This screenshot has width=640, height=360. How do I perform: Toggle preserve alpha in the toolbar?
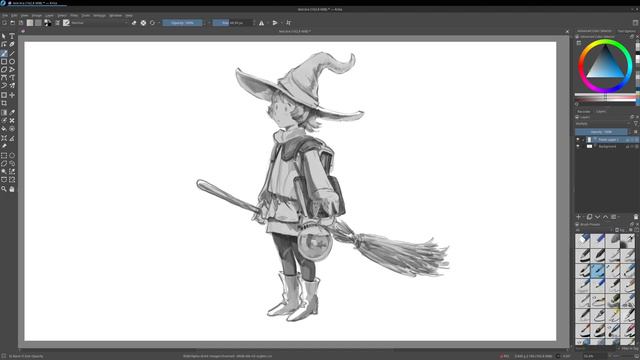coord(143,23)
